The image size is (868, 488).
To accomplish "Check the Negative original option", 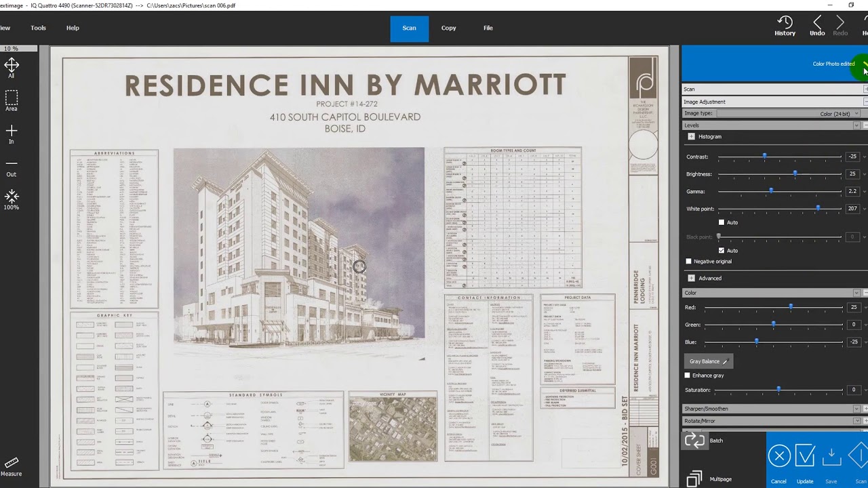I will click(x=689, y=261).
